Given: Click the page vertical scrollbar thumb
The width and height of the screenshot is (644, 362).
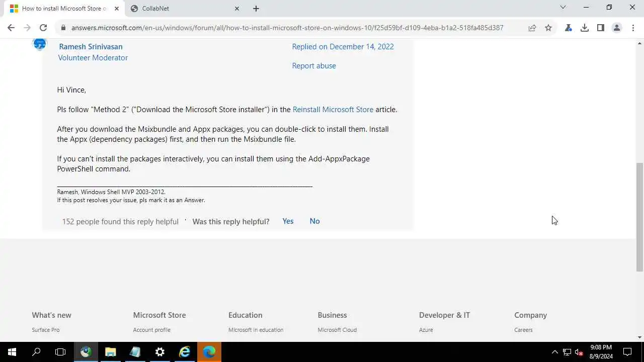Looking at the screenshot, I should pos(639,217).
